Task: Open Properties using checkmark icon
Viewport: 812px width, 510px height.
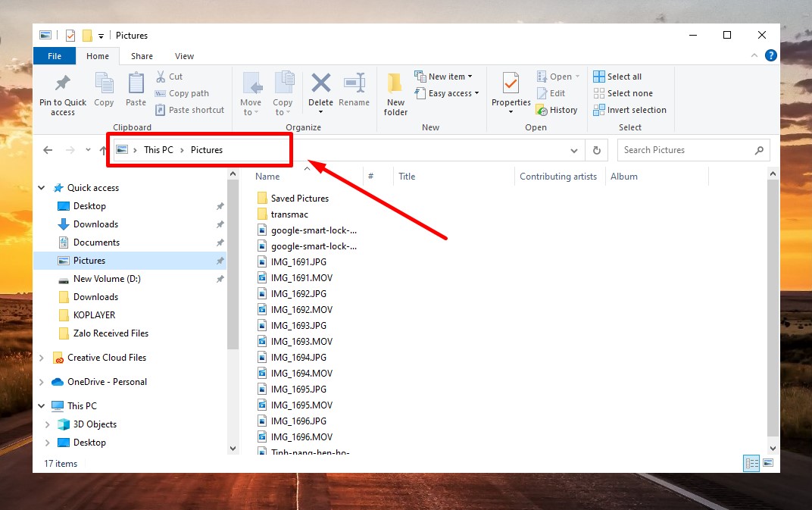Action: [x=511, y=83]
